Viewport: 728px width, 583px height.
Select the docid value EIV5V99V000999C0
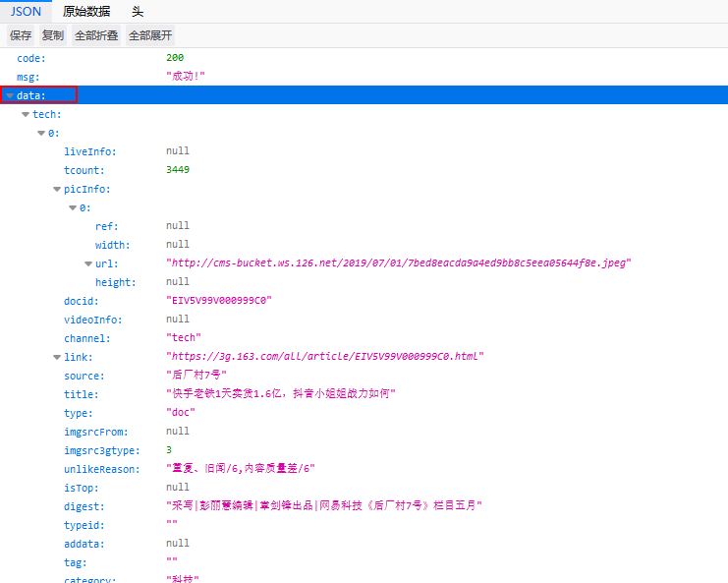coord(219,300)
